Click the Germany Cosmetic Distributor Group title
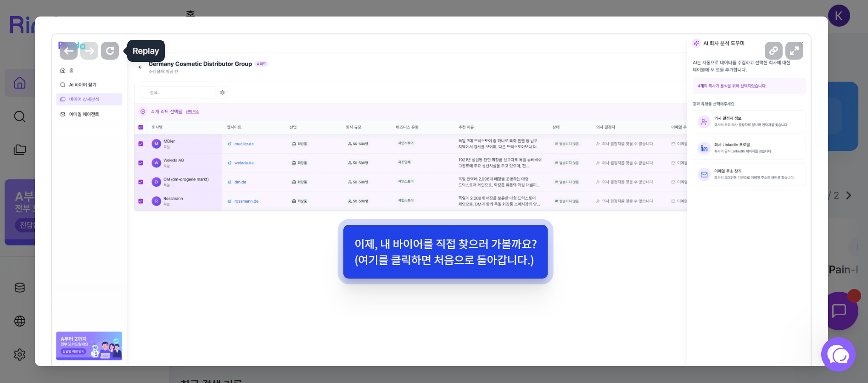The image size is (868, 383). pos(200,64)
